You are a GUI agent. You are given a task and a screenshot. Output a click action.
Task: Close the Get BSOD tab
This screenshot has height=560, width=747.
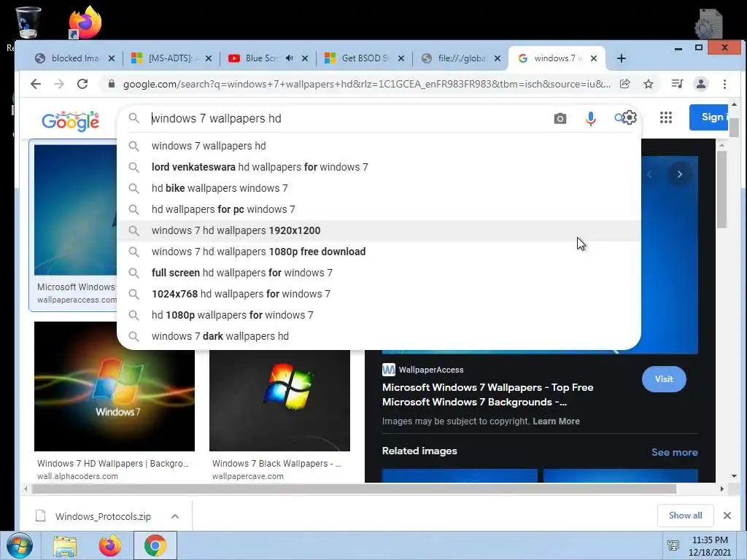[401, 58]
